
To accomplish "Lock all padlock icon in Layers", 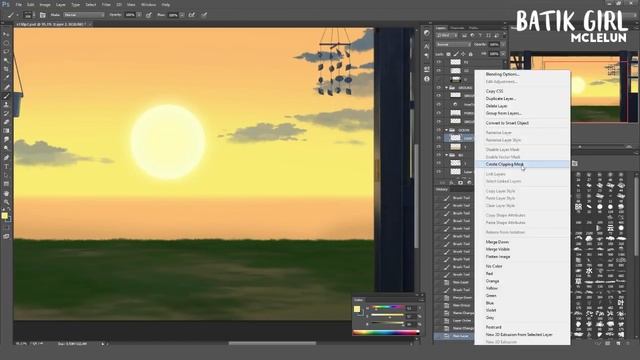I will tap(470, 53).
